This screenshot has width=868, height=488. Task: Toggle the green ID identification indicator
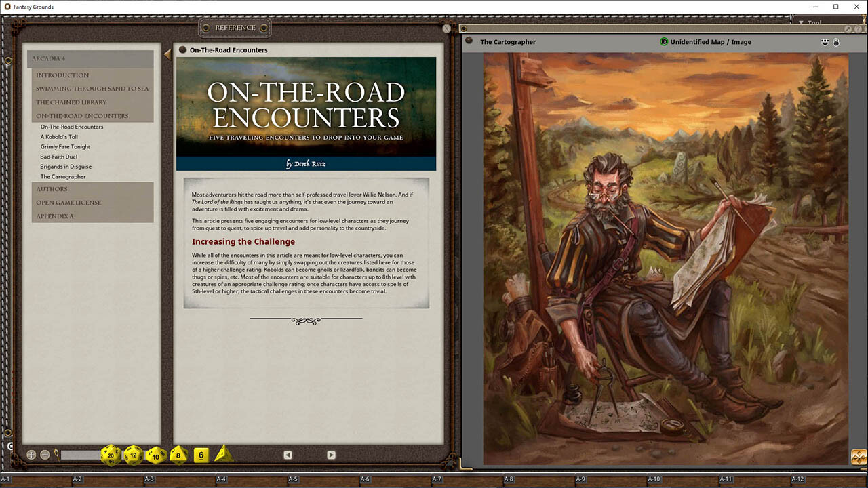tap(664, 42)
